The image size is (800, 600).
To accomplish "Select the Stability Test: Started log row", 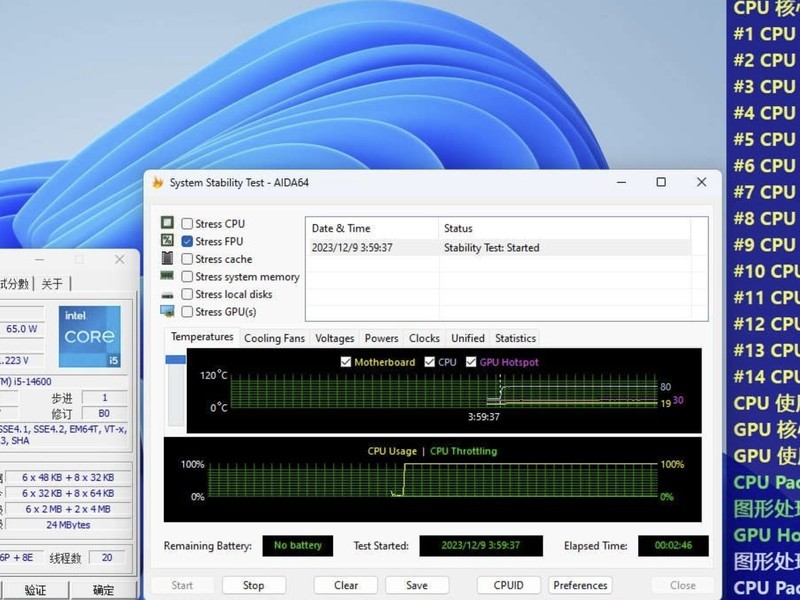I will coord(498,247).
